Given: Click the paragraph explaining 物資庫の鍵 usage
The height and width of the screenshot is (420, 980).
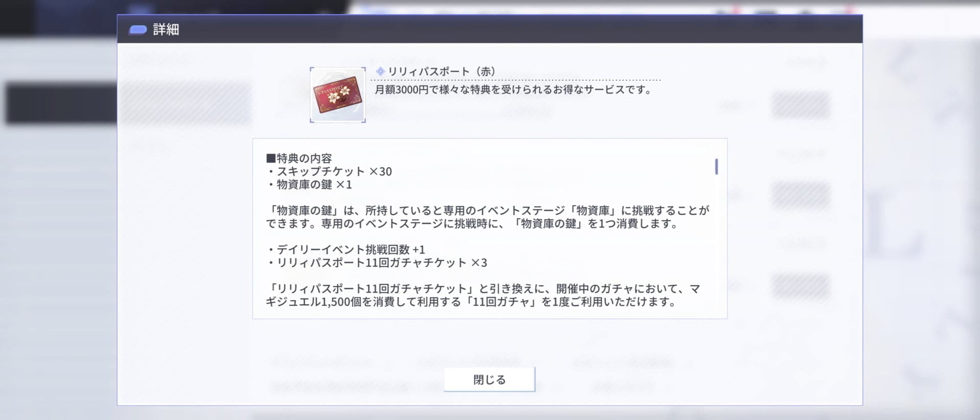Looking at the screenshot, I should tap(487, 217).
